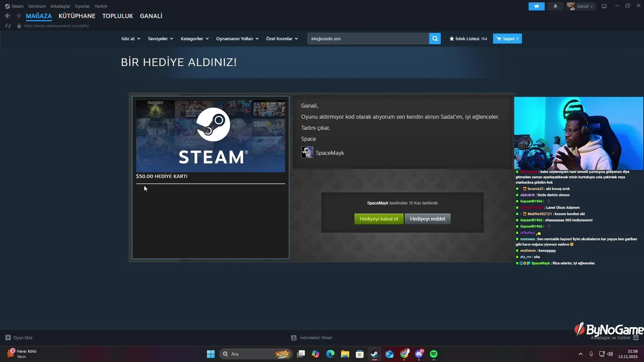Switch to the KÜTÜPHANE tab
The image size is (644, 362).
77,16
